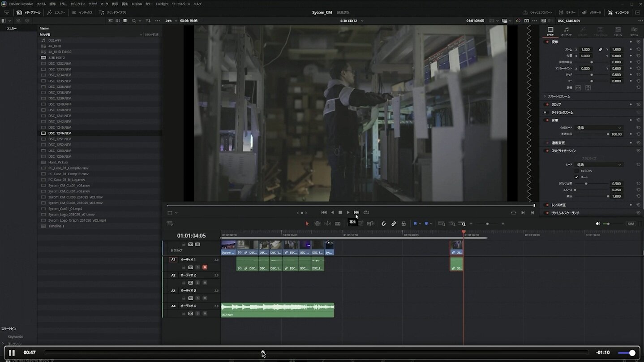Select DSC_1251.NEV in the media pool

coord(60,139)
